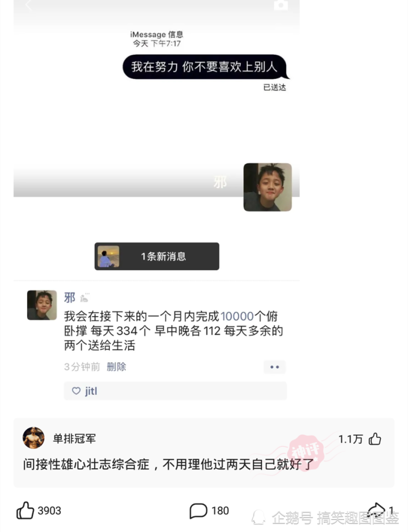The height and width of the screenshot is (532, 408).
Task: Tap the share arrow icon at bottom
Action: pyautogui.click(x=377, y=510)
